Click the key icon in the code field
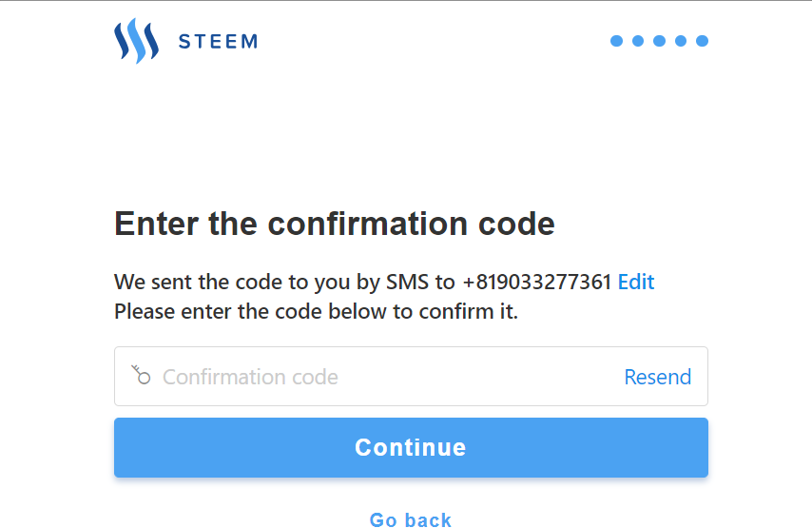Viewport: 812px width, 528px height. coord(141,375)
